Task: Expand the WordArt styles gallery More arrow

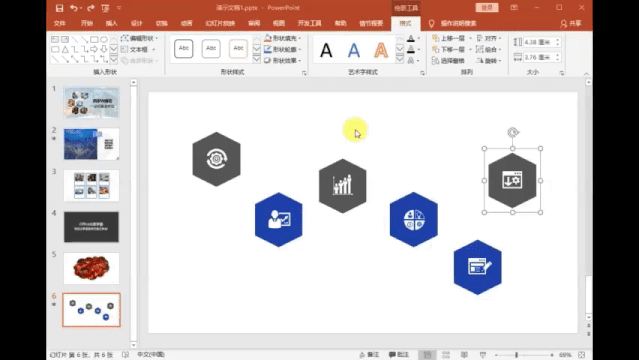Action: [x=400, y=60]
